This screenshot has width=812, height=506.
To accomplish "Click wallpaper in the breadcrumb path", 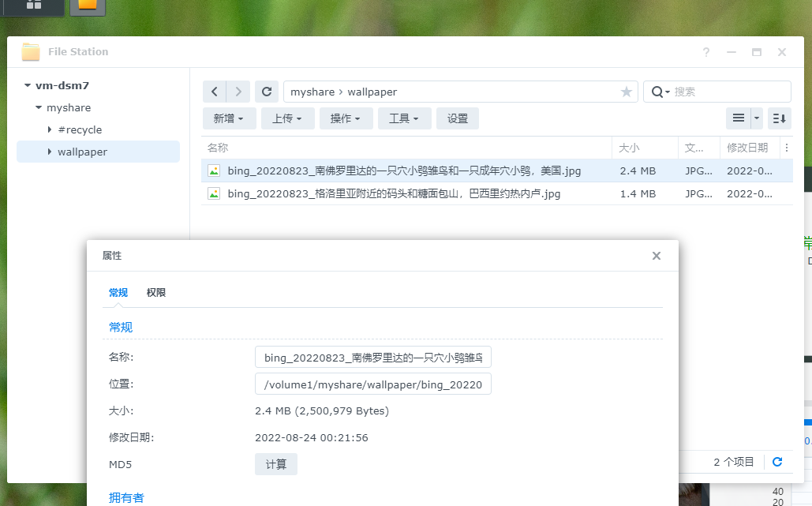I will tap(372, 92).
